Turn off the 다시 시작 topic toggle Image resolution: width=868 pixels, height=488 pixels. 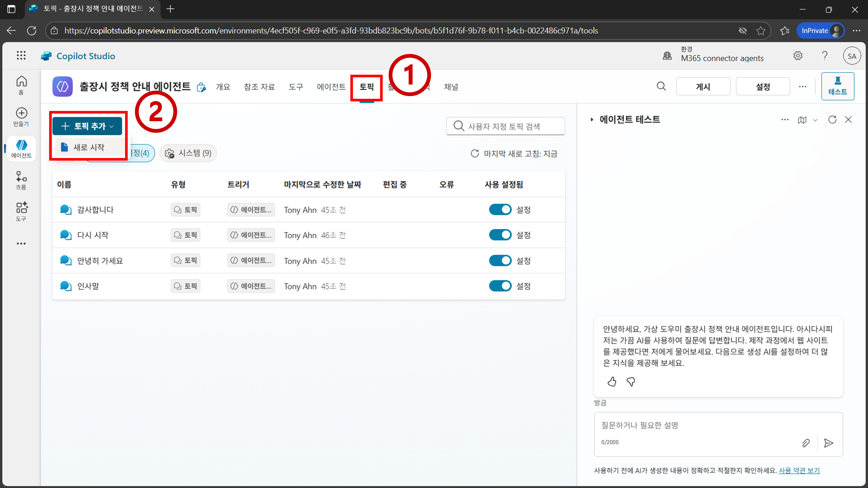click(x=500, y=235)
